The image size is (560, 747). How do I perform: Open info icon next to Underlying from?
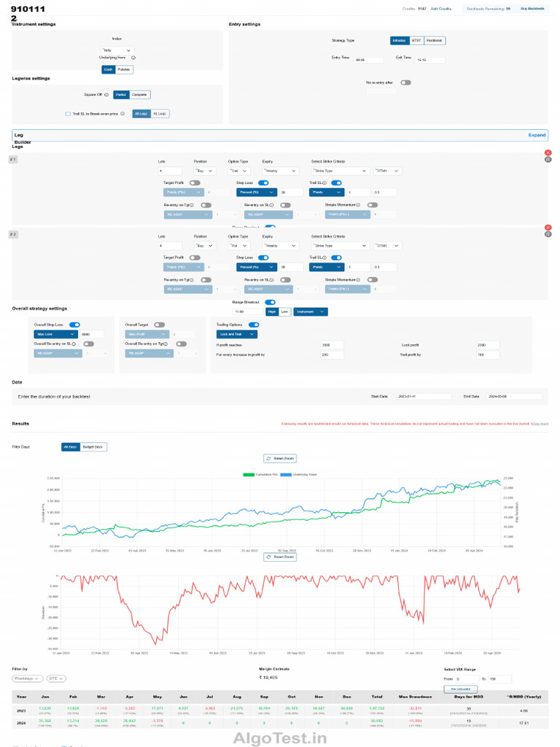pos(133,58)
